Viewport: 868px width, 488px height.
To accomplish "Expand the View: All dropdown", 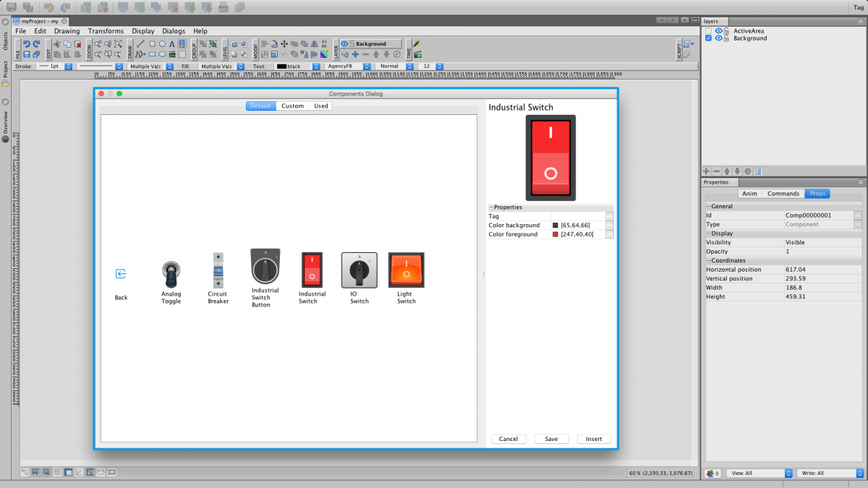I will pos(759,474).
